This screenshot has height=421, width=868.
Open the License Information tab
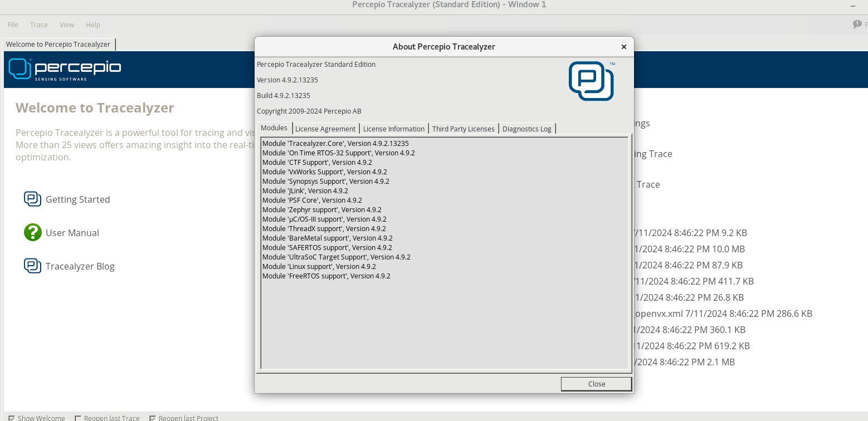(x=394, y=129)
